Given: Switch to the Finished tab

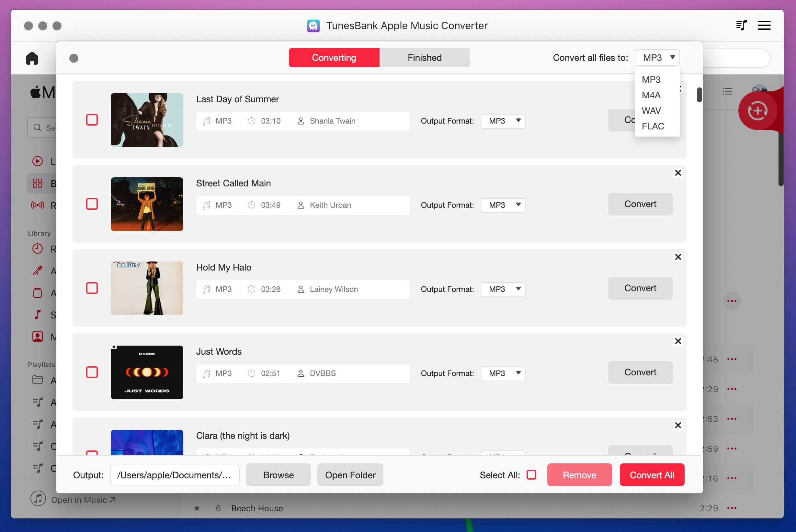Looking at the screenshot, I should 424,58.
